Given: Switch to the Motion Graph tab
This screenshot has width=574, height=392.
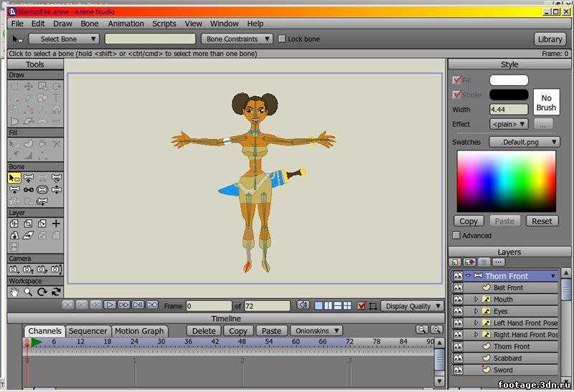Looking at the screenshot, I should tap(139, 331).
